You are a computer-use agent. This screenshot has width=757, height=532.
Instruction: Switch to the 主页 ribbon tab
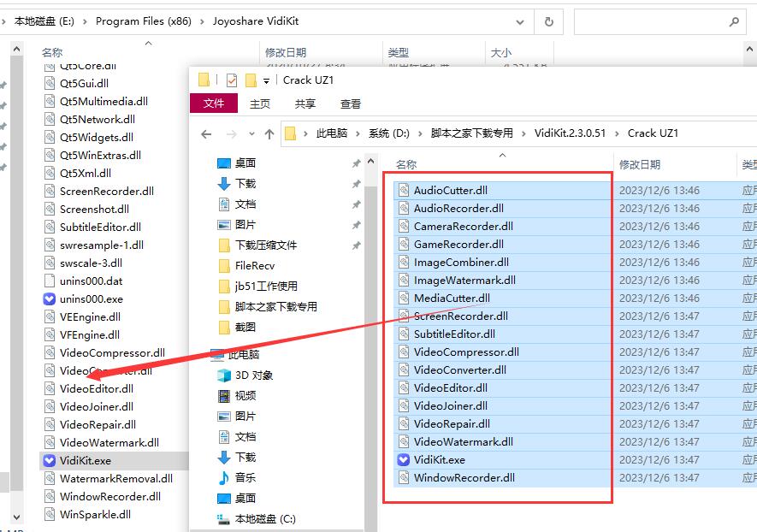click(260, 103)
